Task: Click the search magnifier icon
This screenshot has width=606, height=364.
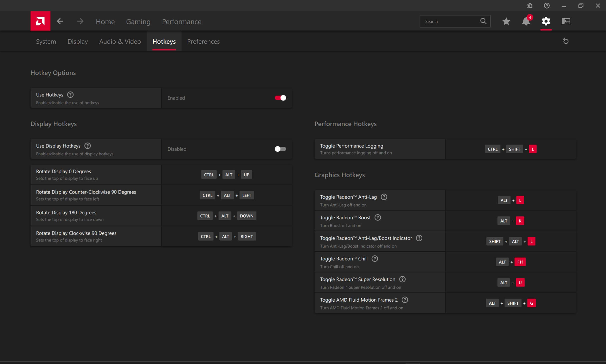Action: 483,21
